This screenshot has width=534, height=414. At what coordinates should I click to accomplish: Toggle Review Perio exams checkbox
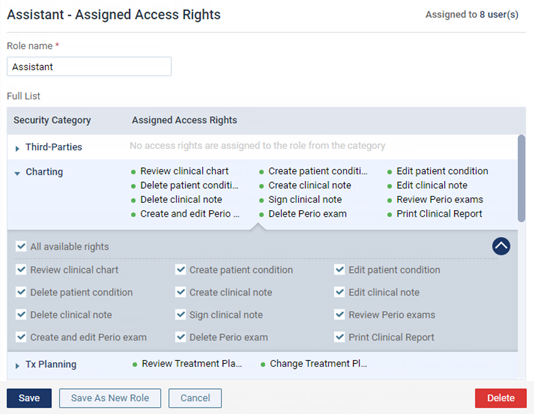pos(340,315)
